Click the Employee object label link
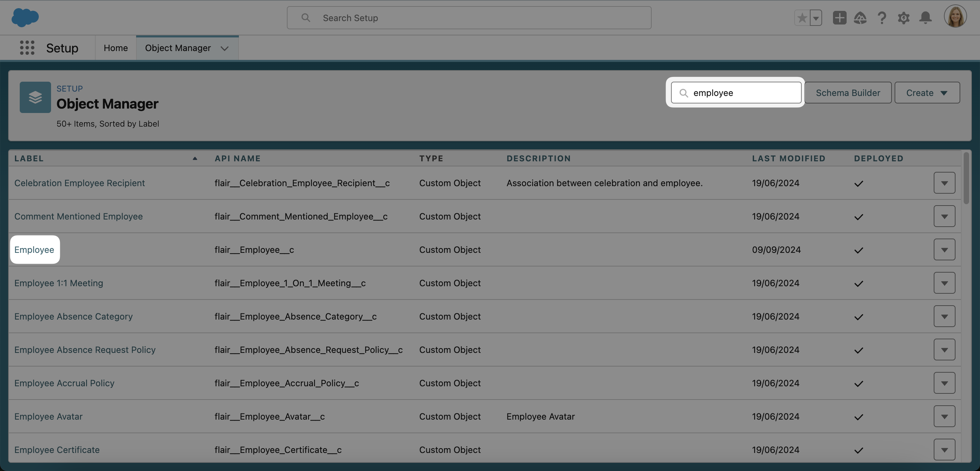 34,249
